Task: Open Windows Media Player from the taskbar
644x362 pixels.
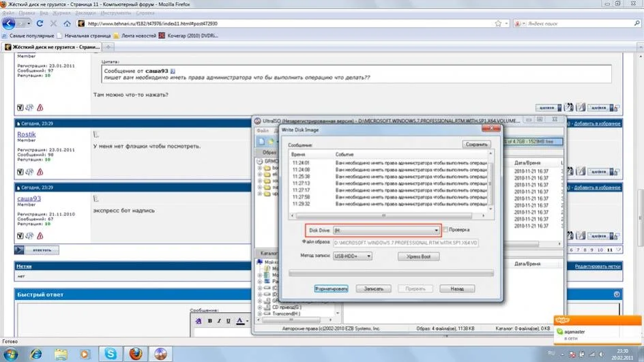Action: point(85,354)
